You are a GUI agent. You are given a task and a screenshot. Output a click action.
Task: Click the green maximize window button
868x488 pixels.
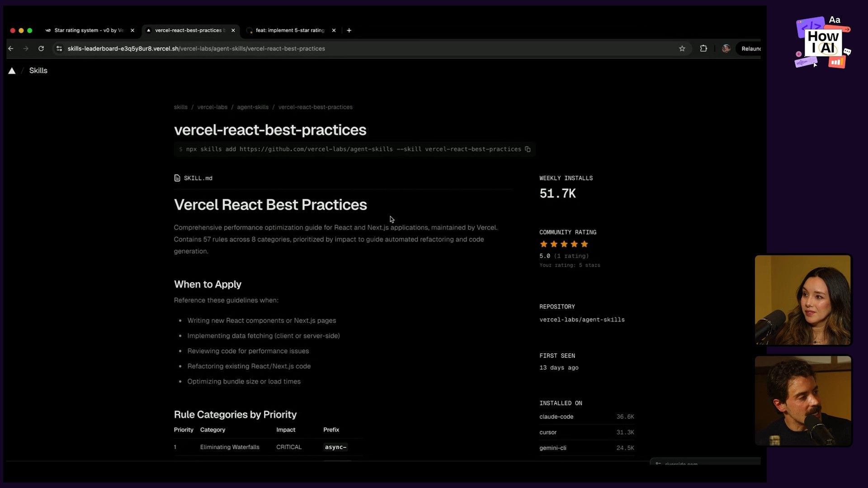click(x=30, y=31)
